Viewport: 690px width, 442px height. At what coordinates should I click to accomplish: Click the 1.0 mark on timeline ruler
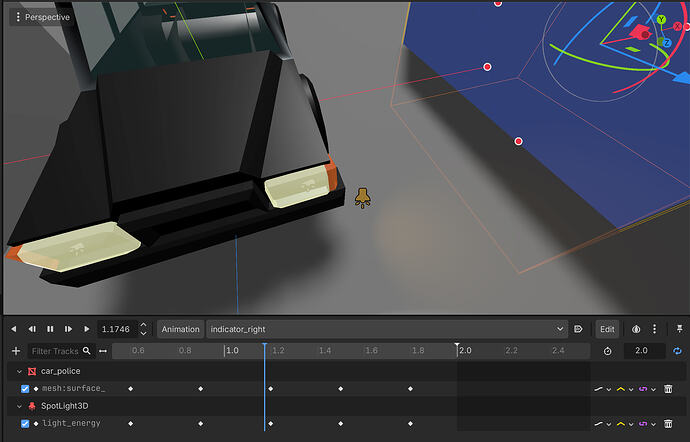pos(231,351)
